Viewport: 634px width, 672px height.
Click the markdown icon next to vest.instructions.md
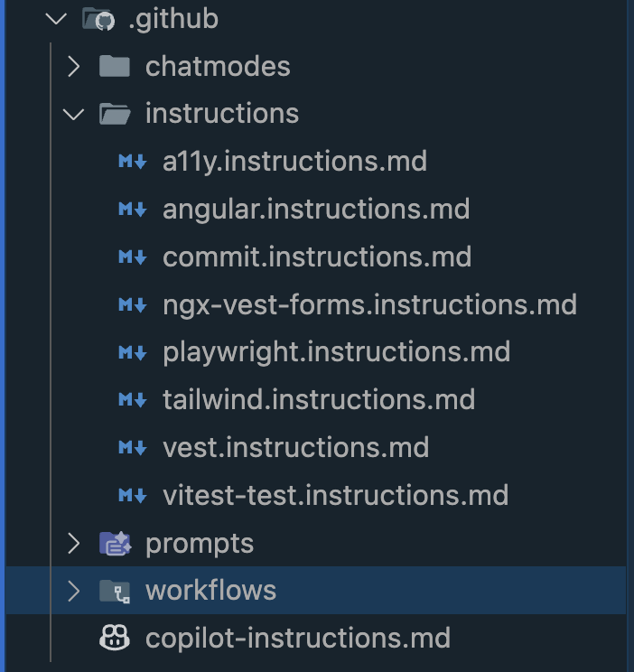click(132, 447)
